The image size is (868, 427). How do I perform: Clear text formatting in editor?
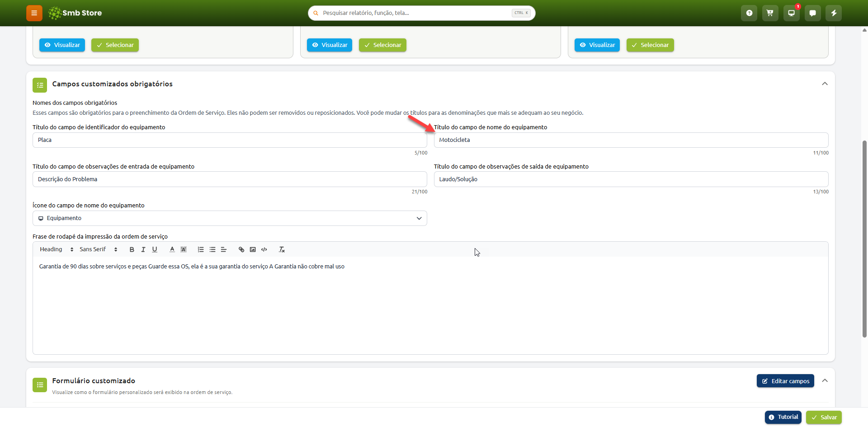[282, 249]
